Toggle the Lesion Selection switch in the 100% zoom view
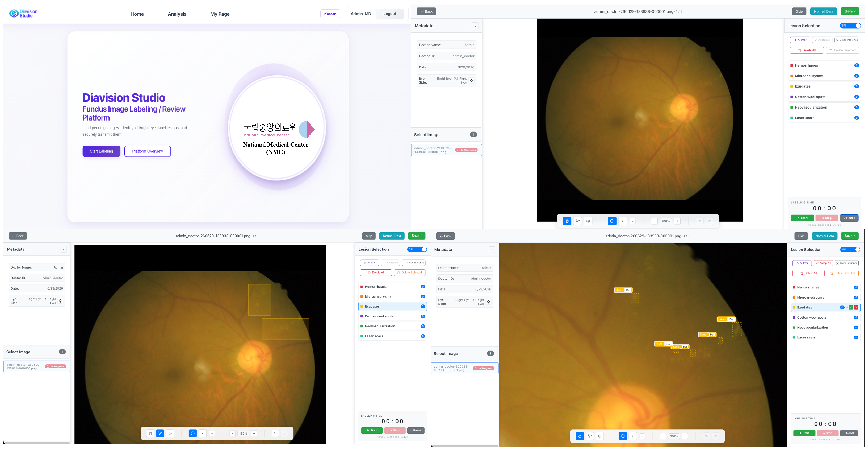 pos(850,26)
